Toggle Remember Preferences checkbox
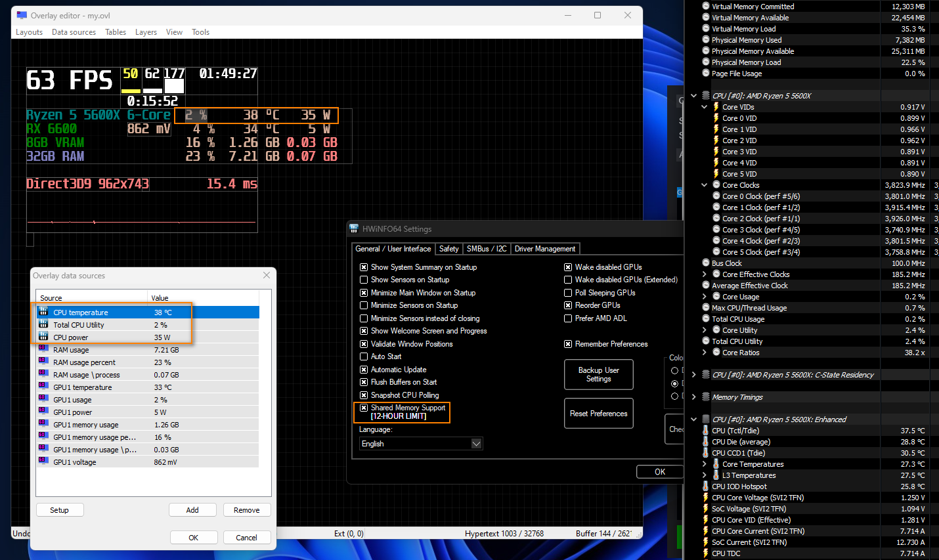 click(x=568, y=344)
